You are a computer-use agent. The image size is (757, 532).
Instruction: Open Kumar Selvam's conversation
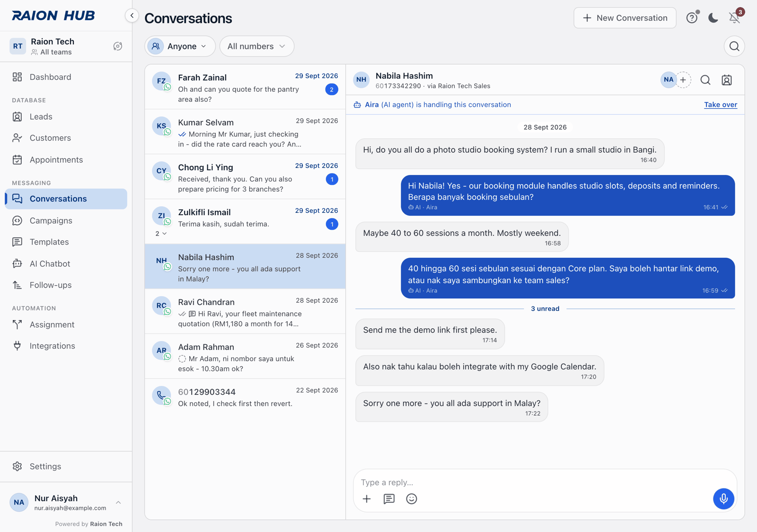245,132
